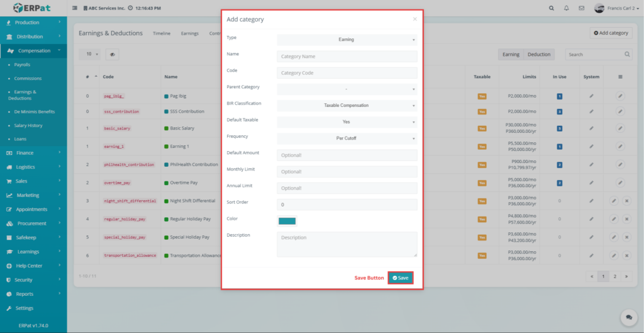Expand the BIR Classification dropdown
The image size is (644, 333).
[x=347, y=106]
